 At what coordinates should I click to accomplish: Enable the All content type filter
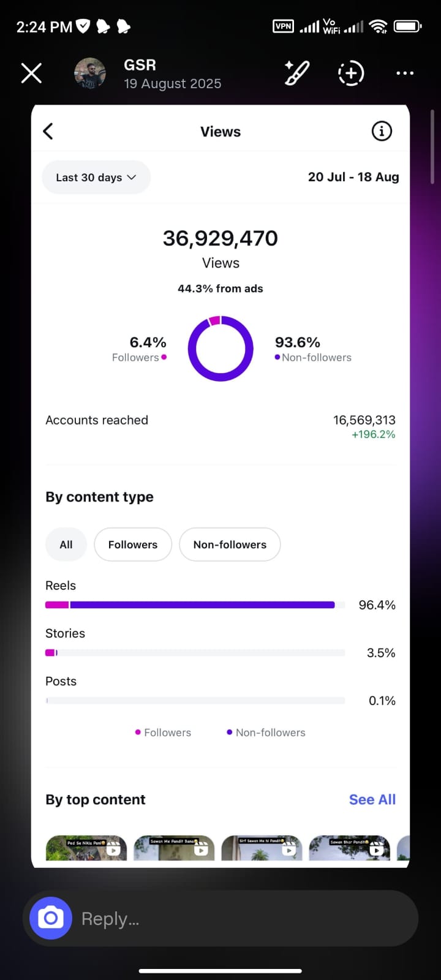click(66, 544)
